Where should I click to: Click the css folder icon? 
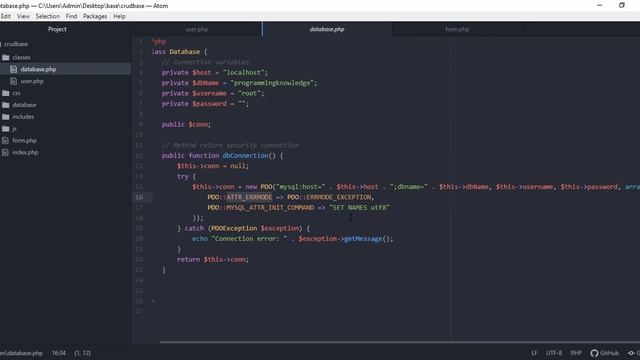coord(6,93)
